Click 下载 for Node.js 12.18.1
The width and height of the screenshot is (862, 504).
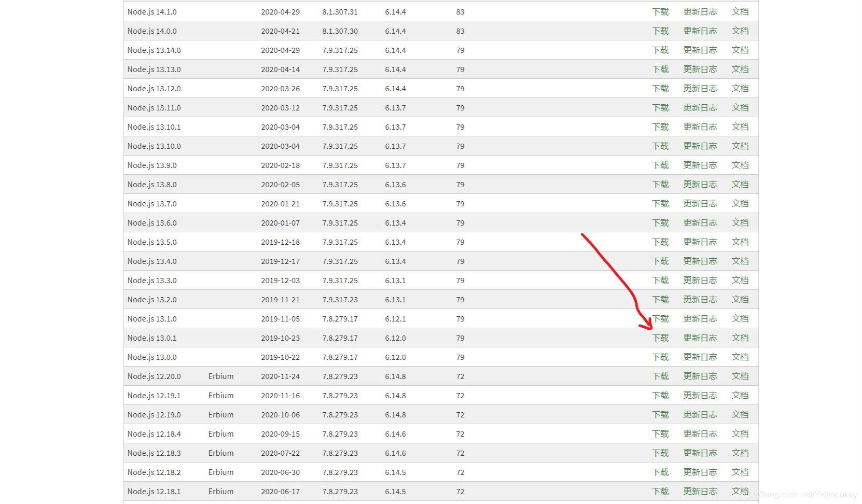pos(660,492)
